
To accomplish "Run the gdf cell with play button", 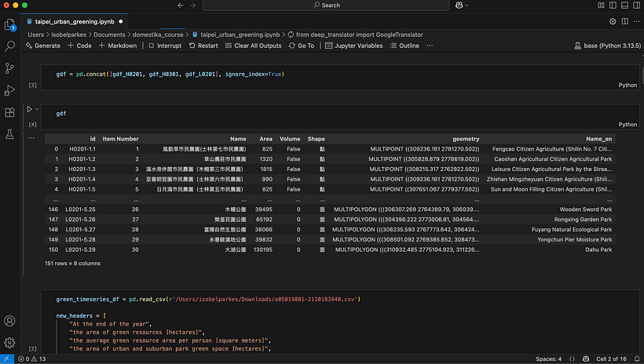I will (x=30, y=109).
